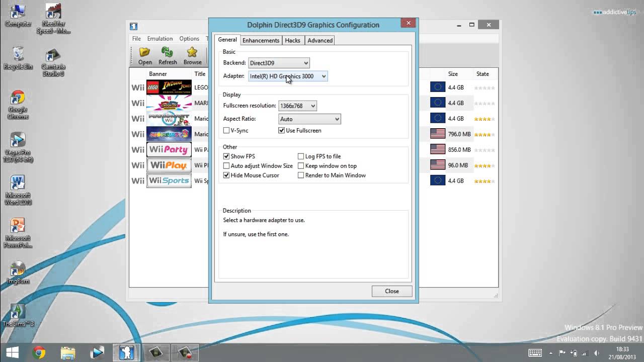Click the US flag beside 796.0 MB
Image resolution: width=644 pixels, height=362 pixels.
[438, 134]
